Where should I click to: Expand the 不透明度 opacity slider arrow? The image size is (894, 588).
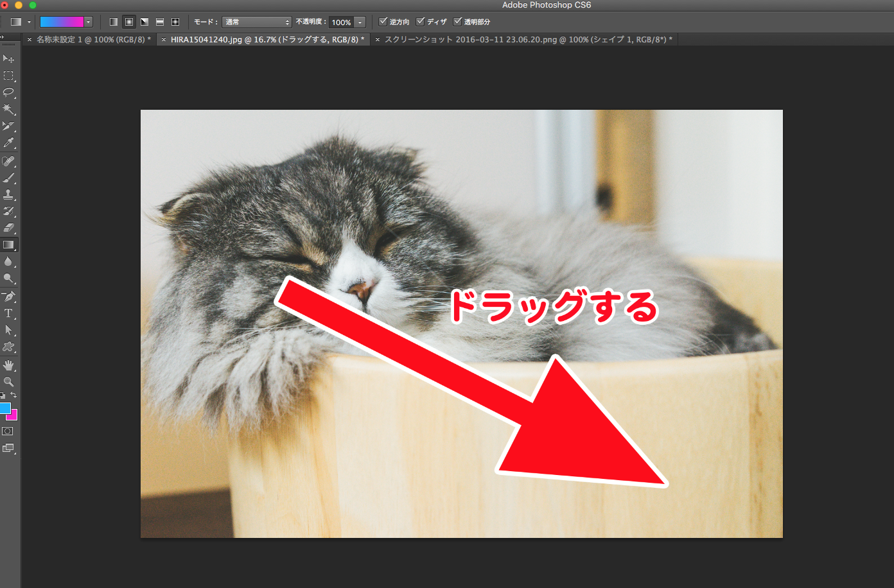coord(360,22)
